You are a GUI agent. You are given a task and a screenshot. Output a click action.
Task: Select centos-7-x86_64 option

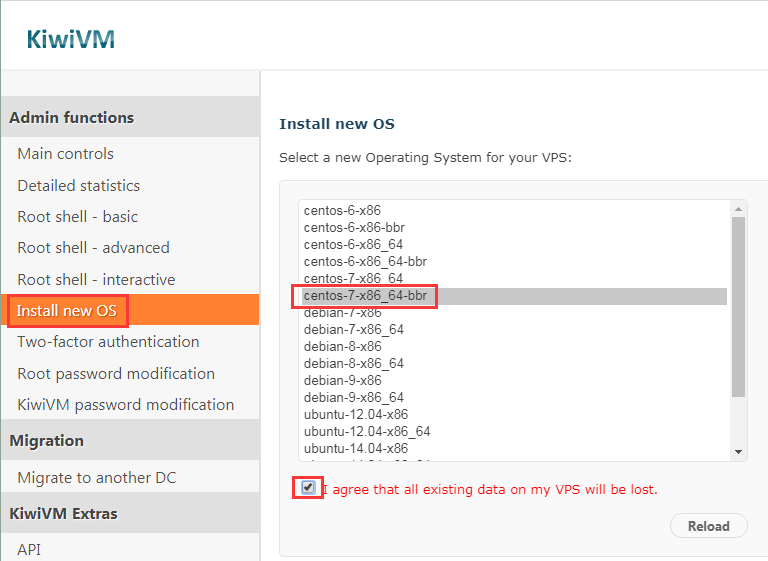tap(513, 279)
